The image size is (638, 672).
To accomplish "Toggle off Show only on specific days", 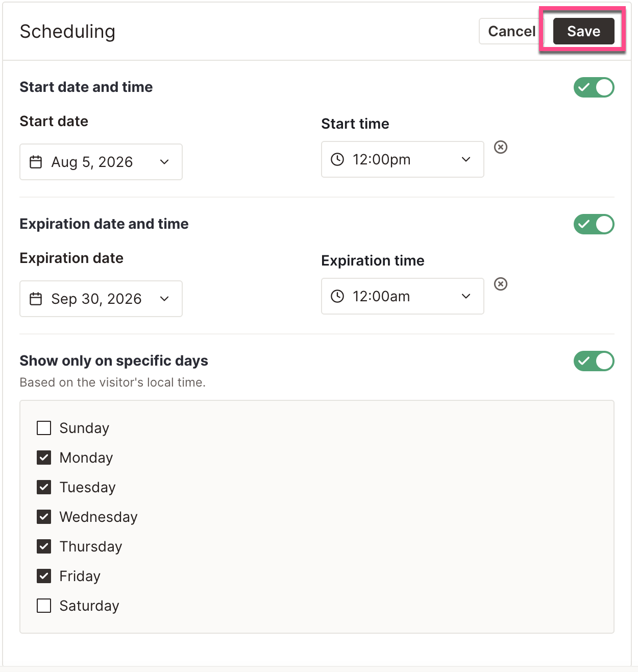I will (594, 361).
